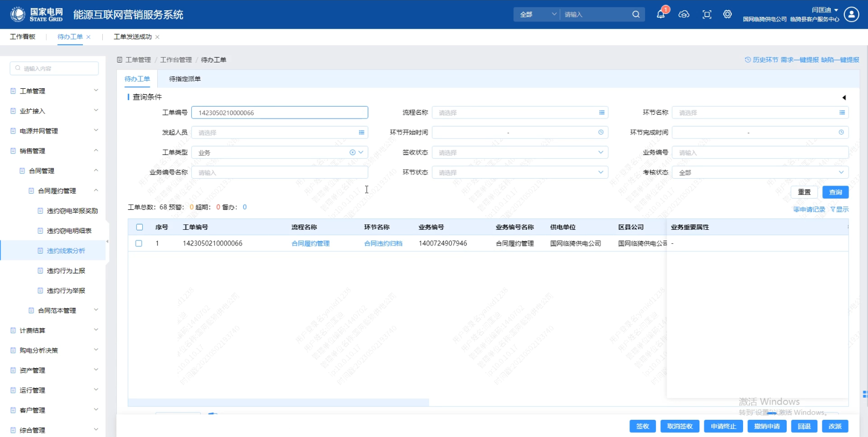868x437 pixels.
Task: Toggle fullscreen mode icon
Action: click(x=707, y=15)
